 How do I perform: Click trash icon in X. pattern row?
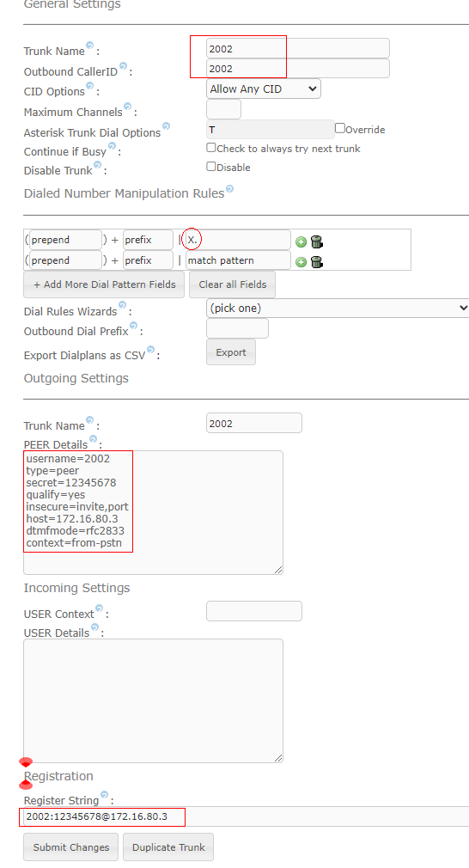click(x=317, y=241)
